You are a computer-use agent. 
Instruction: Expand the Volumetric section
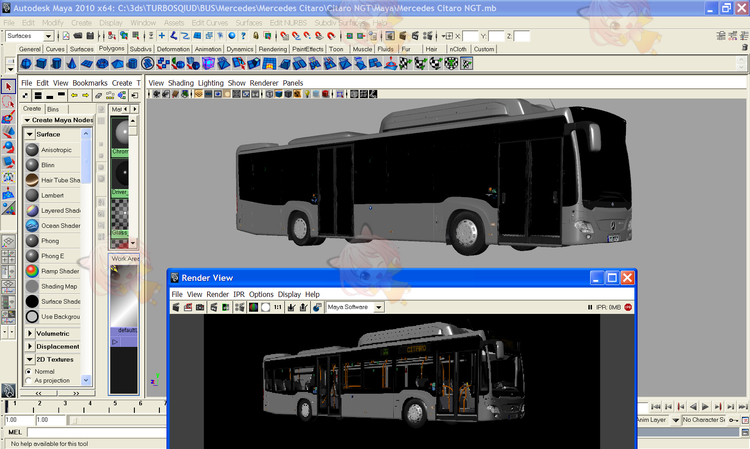(x=30, y=333)
